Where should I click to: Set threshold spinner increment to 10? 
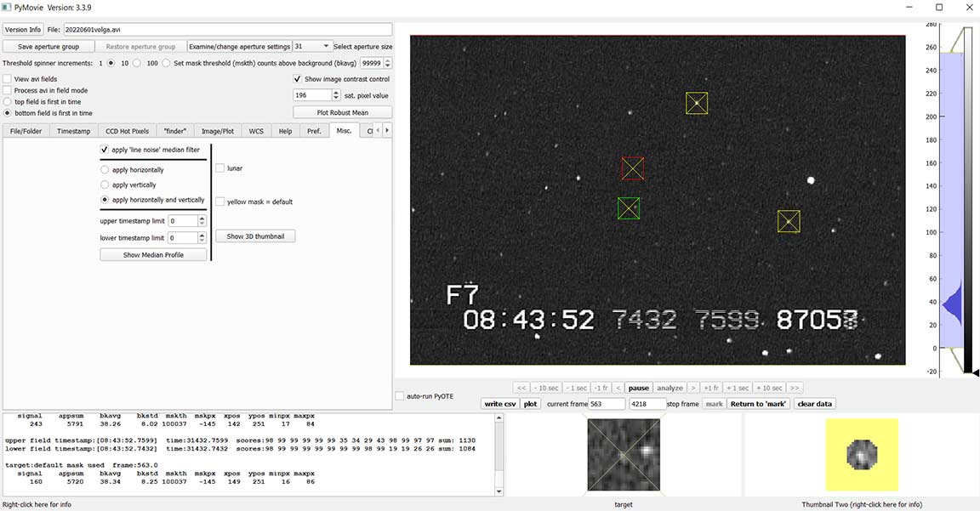(137, 63)
